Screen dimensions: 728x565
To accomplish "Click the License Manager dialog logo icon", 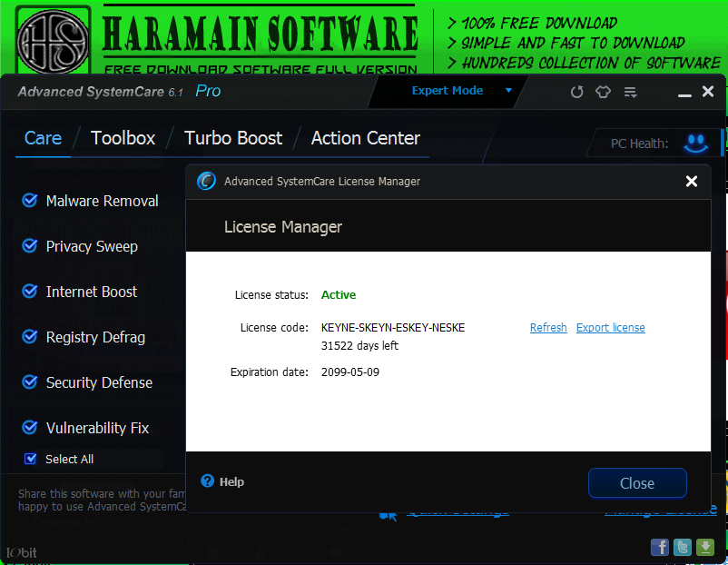I will click(x=206, y=181).
